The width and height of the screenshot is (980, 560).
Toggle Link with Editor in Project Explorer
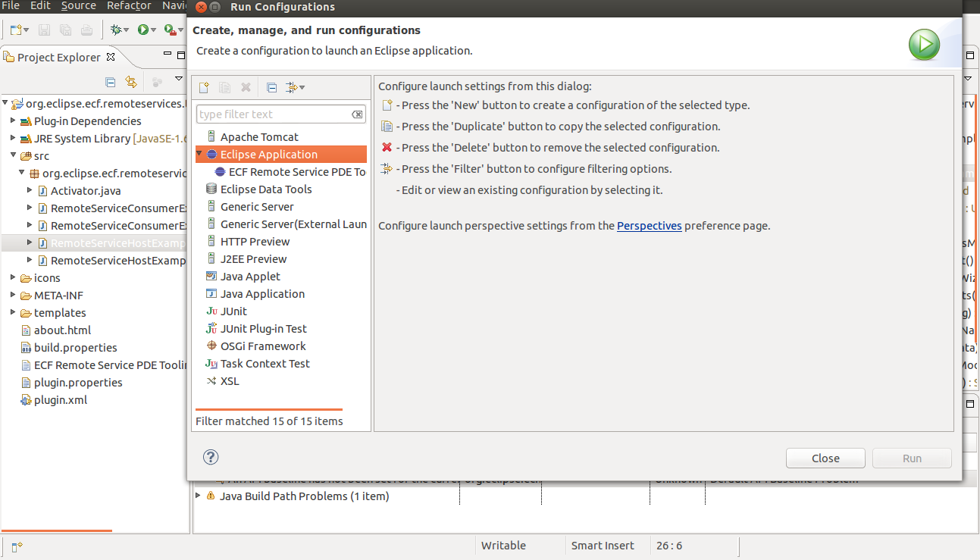point(131,82)
